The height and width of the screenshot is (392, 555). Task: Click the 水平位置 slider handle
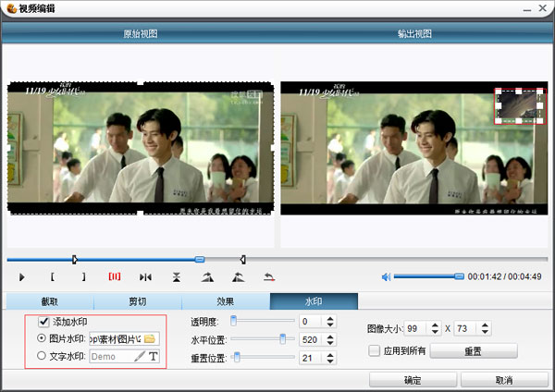pyautogui.click(x=283, y=339)
